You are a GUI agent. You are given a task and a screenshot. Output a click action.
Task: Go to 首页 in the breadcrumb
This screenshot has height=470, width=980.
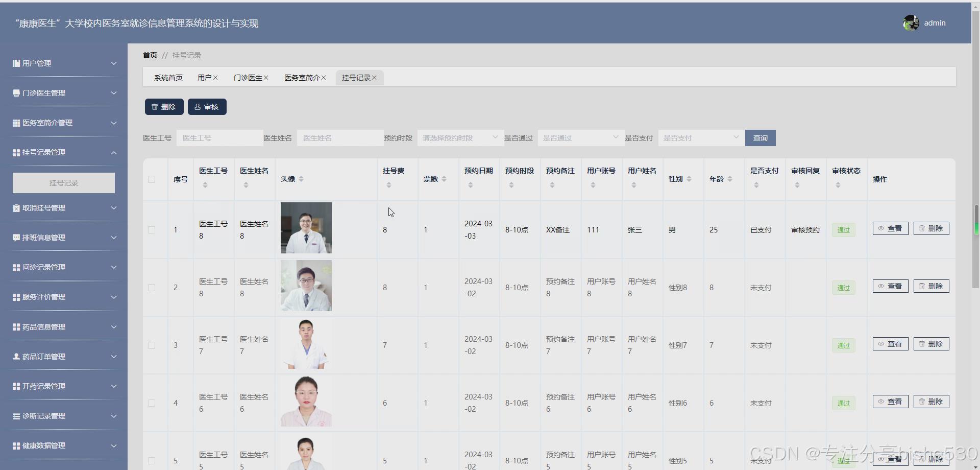(x=150, y=55)
